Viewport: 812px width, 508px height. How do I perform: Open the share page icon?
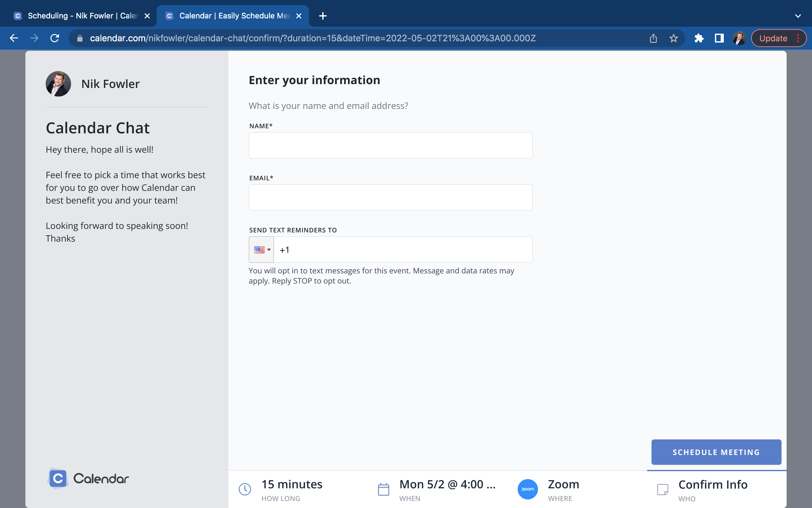tap(653, 38)
